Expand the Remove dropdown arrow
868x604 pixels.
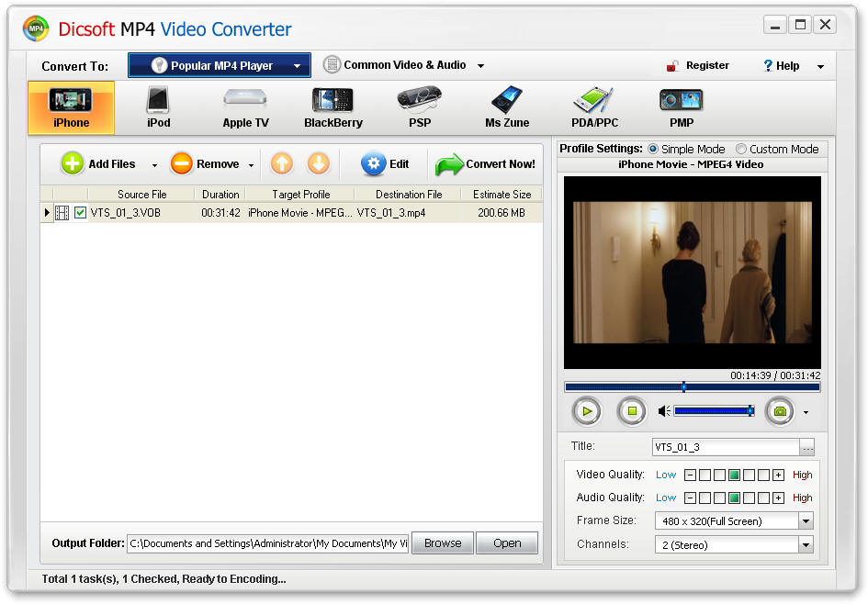251,165
